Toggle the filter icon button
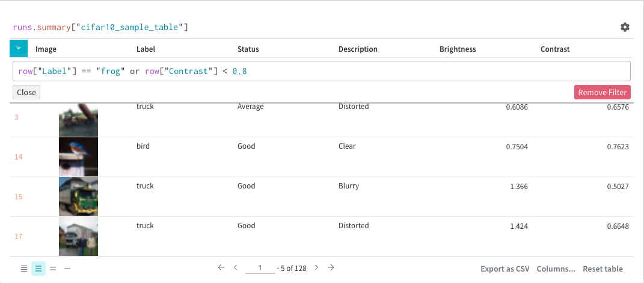Viewport: 644px width, 283px height. point(19,48)
